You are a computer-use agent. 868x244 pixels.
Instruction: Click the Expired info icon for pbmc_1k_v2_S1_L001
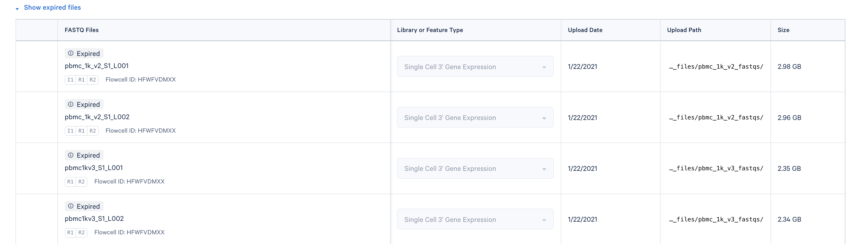tap(71, 53)
